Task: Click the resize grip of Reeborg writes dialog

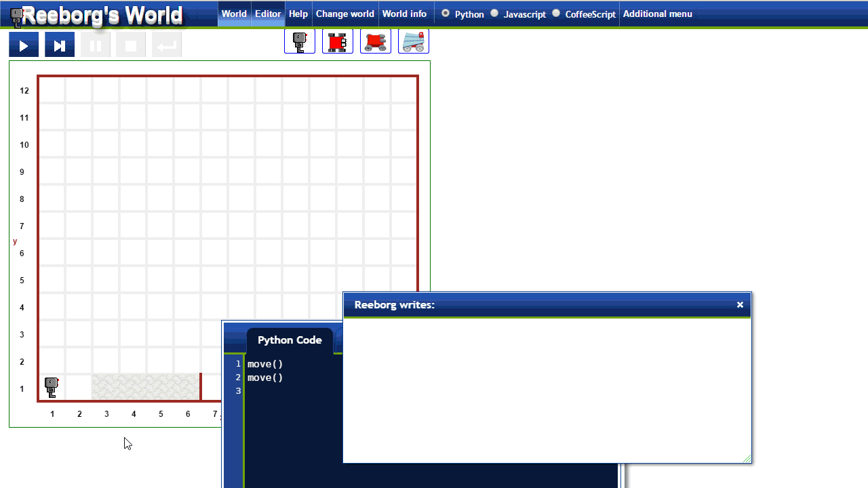Action: [x=747, y=459]
